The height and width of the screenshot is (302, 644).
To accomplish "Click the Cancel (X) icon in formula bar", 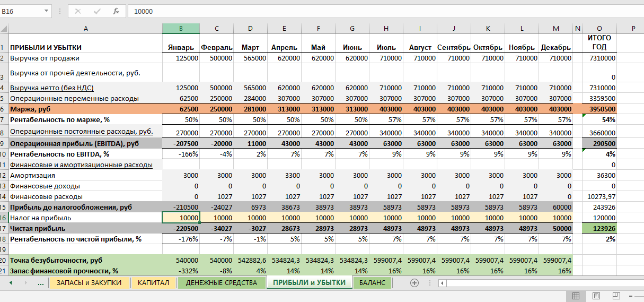I will 78,11.
